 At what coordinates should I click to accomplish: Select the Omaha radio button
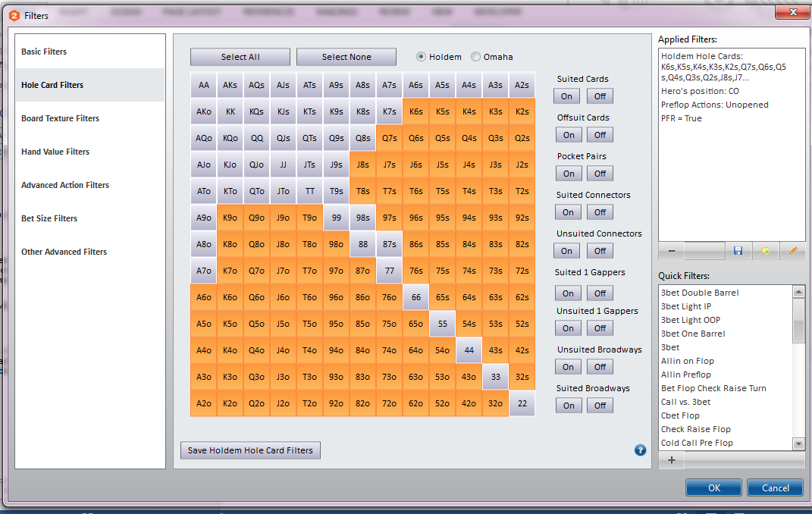475,57
